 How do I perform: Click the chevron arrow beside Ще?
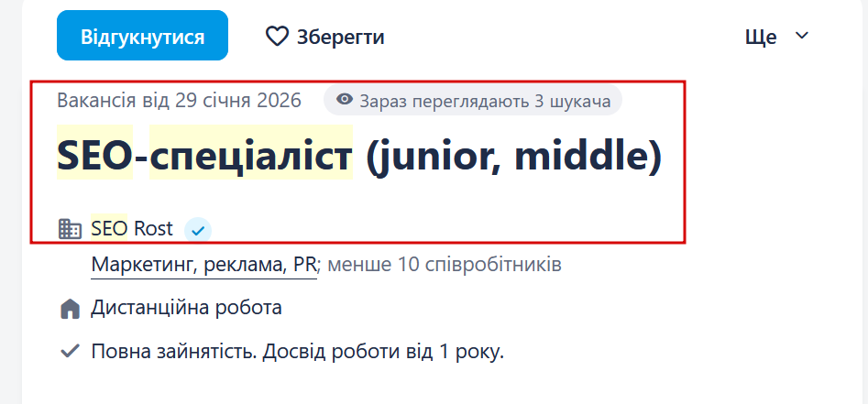click(x=802, y=36)
